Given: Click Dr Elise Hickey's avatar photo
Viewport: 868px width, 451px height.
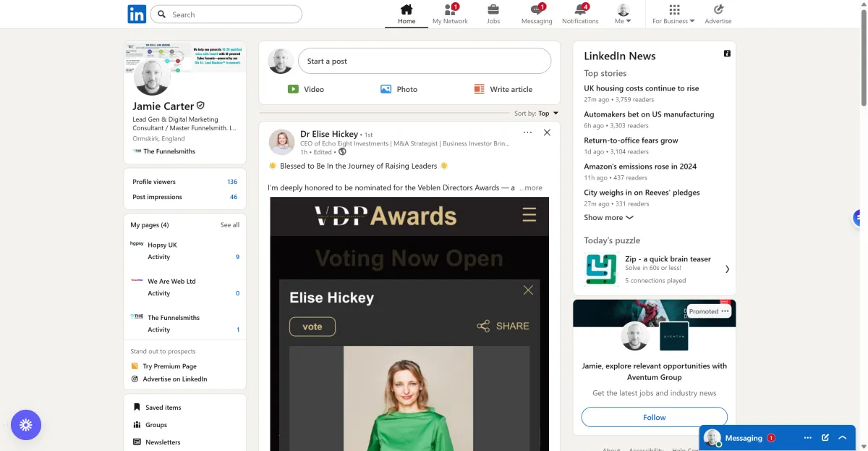Looking at the screenshot, I should tap(281, 142).
